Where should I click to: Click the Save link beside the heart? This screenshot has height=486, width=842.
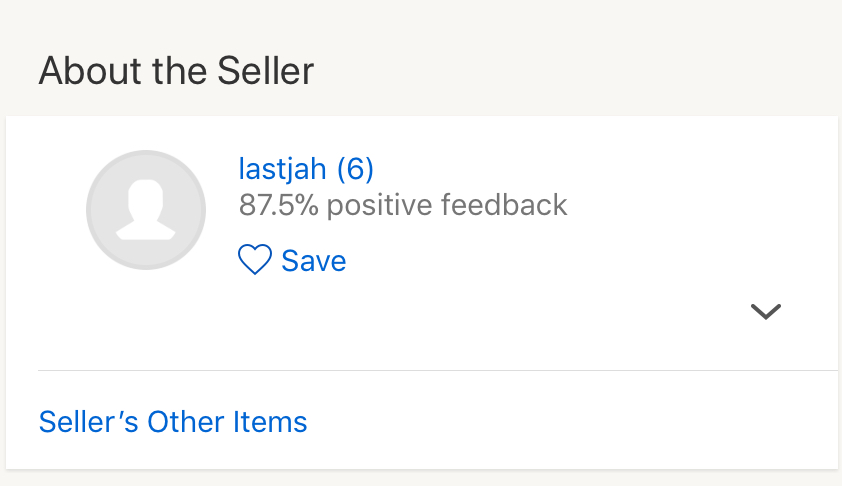click(314, 261)
